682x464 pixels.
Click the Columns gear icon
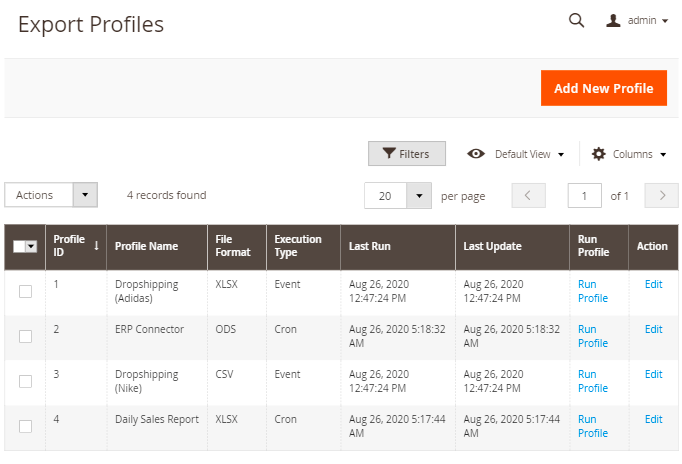pos(599,154)
